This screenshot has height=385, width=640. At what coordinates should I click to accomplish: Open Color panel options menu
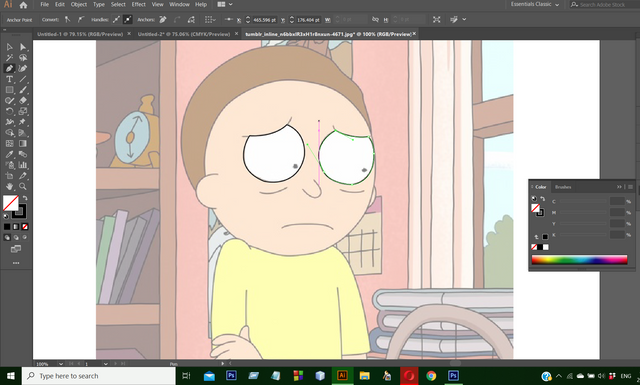coord(630,187)
